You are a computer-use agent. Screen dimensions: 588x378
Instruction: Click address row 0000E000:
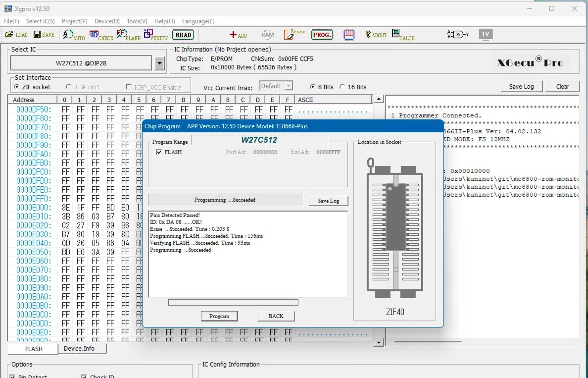click(x=34, y=207)
